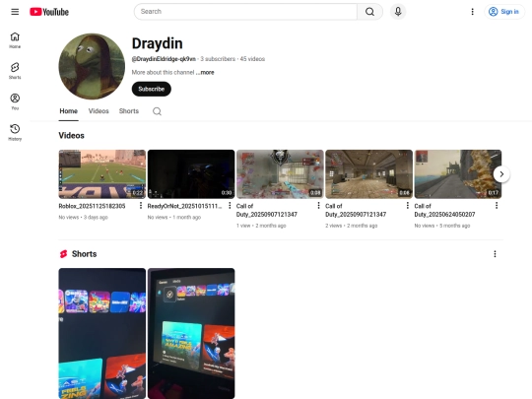Expand channel description with ...more
Screen dimensions: 532x399
205,72
